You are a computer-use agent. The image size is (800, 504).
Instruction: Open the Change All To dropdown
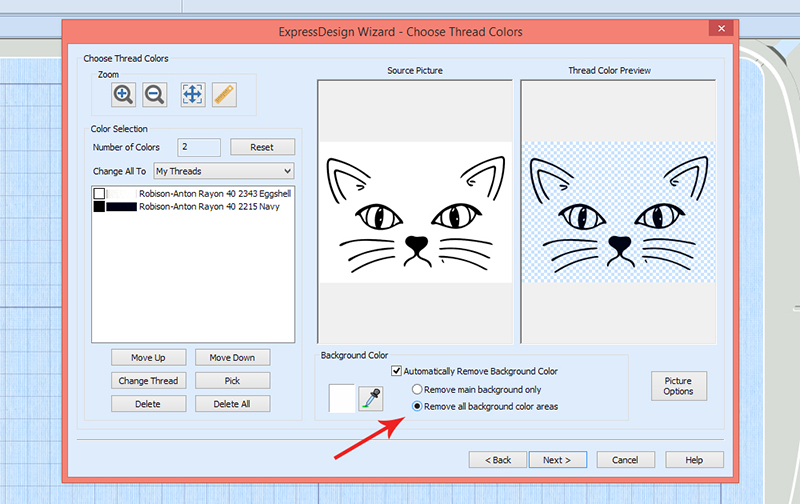pyautogui.click(x=224, y=171)
